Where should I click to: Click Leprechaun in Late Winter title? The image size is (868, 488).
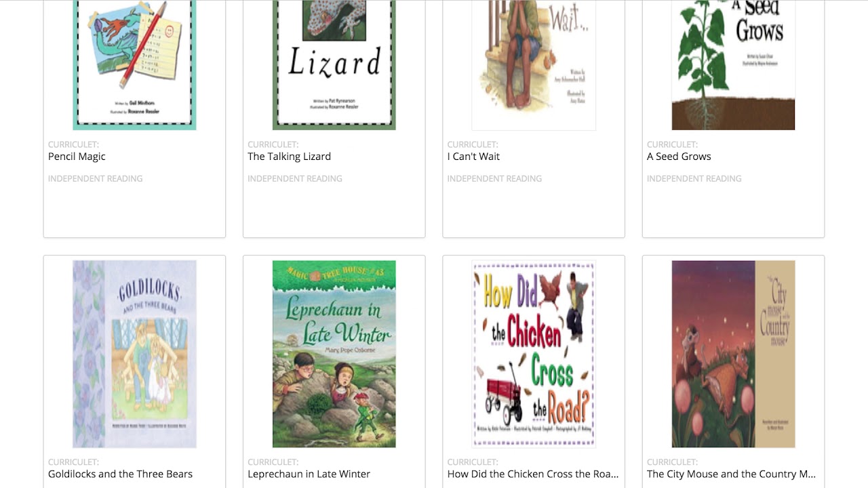pyautogui.click(x=309, y=474)
